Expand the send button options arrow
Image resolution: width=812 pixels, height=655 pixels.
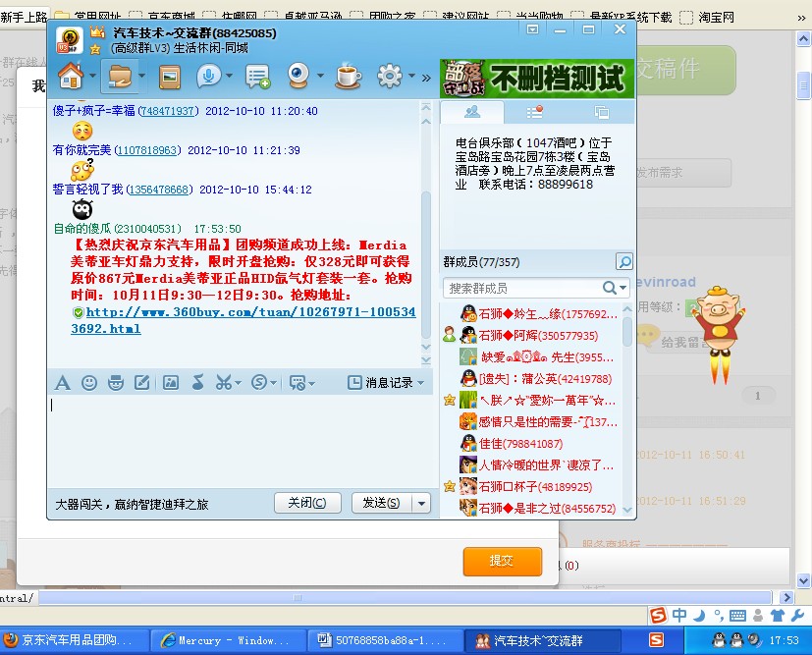click(422, 503)
